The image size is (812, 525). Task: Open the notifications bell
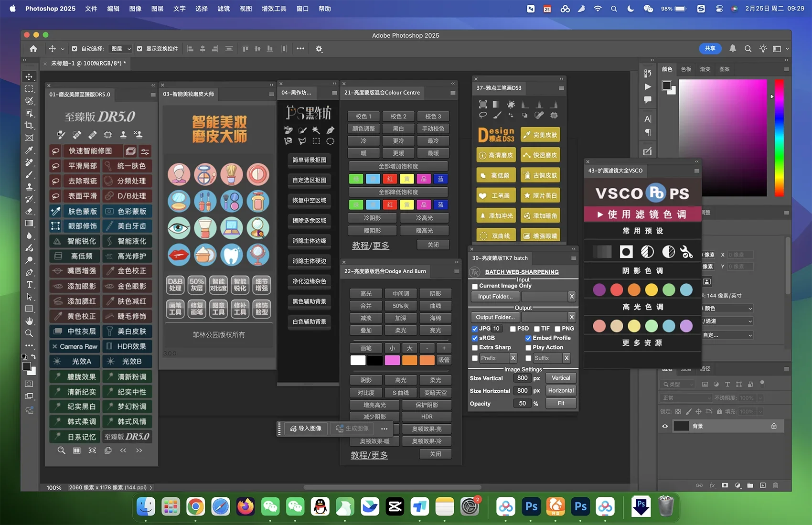click(x=733, y=48)
